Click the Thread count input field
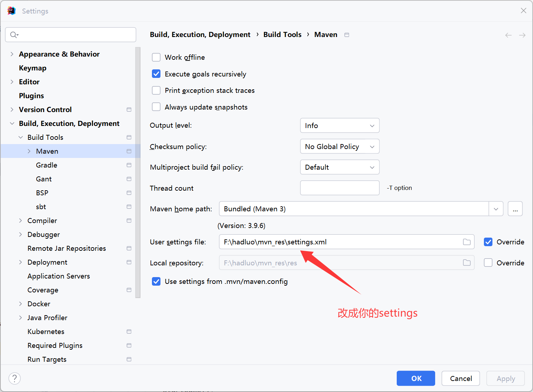The image size is (533, 392). tap(340, 188)
